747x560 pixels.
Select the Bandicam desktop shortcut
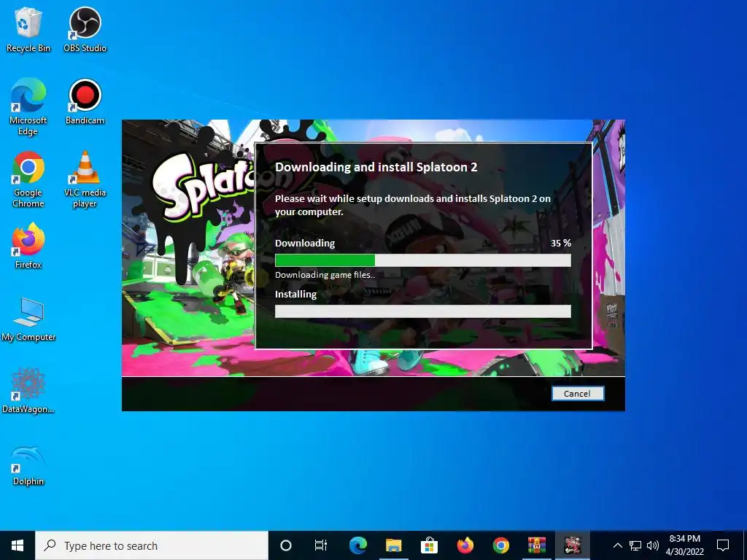tap(85, 102)
